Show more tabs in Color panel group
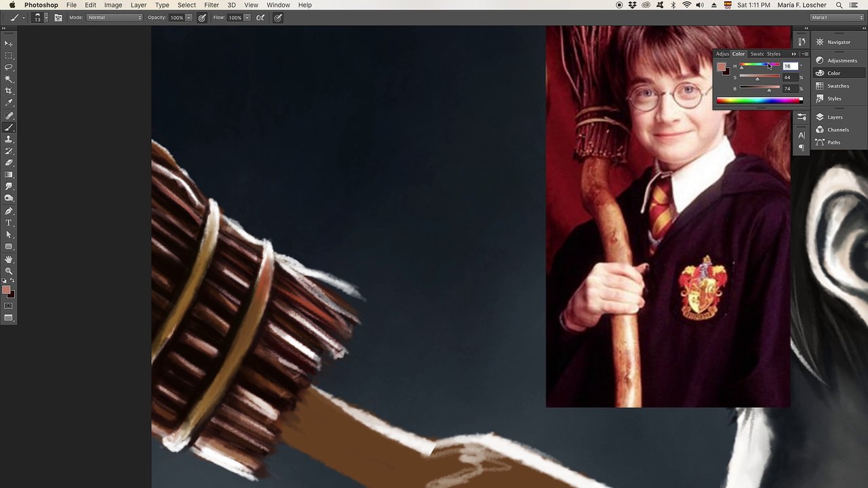Image resolution: width=868 pixels, height=488 pixels. (x=794, y=54)
